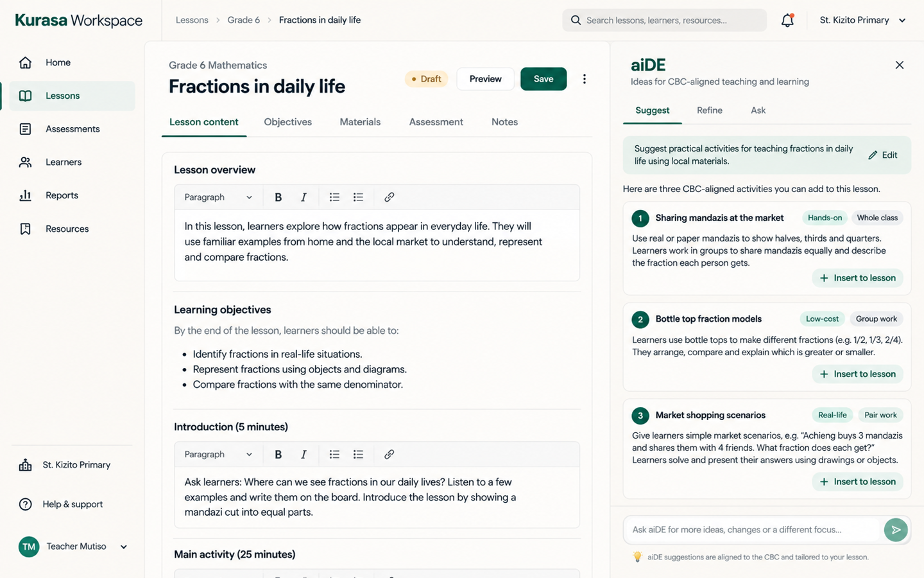Open Paragraph style dropdown in Lesson overview
Screen dimensions: 924x578
point(218,197)
